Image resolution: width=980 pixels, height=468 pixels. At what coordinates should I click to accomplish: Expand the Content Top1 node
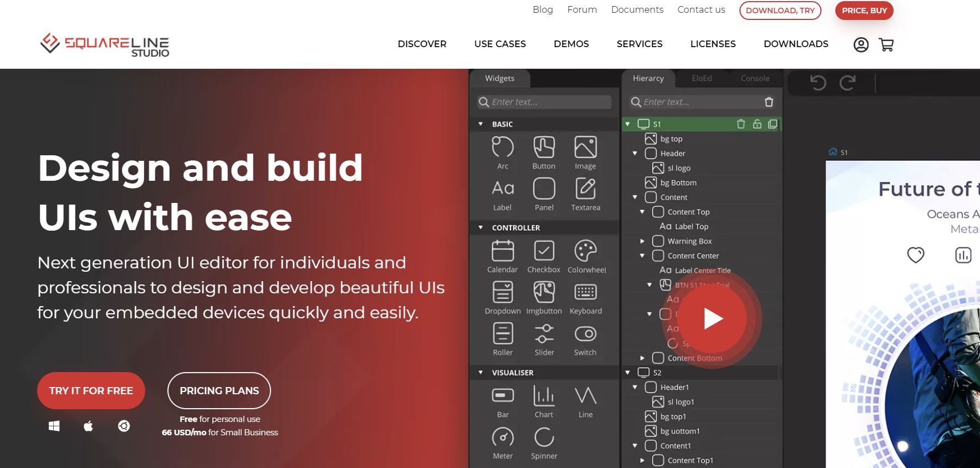click(x=642, y=460)
